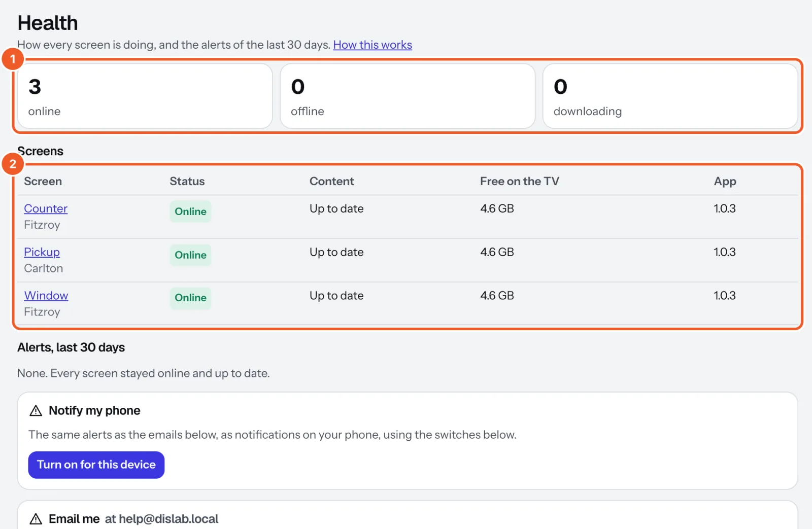Click 4.6 GB in the Window row
The height and width of the screenshot is (529, 812).
[x=497, y=296]
